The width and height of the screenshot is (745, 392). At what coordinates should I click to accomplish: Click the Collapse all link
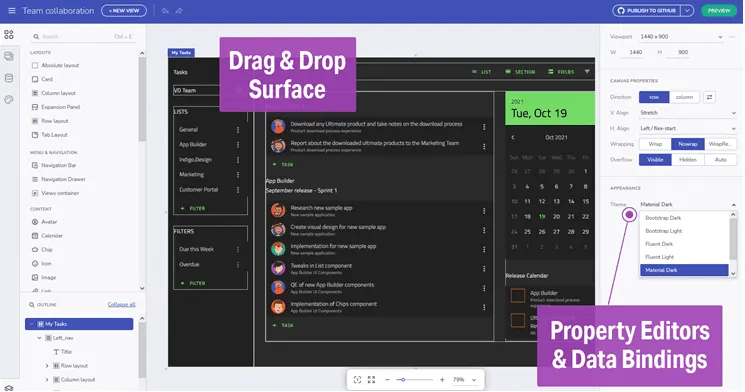pyautogui.click(x=122, y=305)
